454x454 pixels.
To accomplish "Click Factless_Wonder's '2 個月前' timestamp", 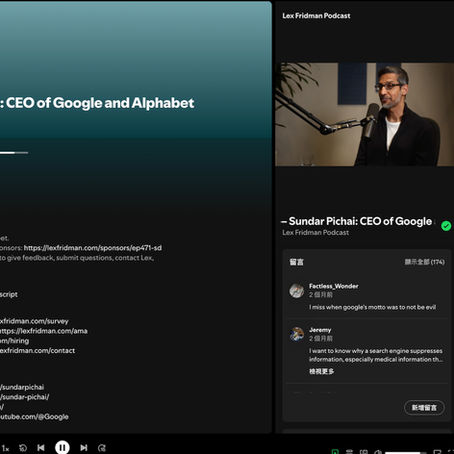I will coord(321,295).
